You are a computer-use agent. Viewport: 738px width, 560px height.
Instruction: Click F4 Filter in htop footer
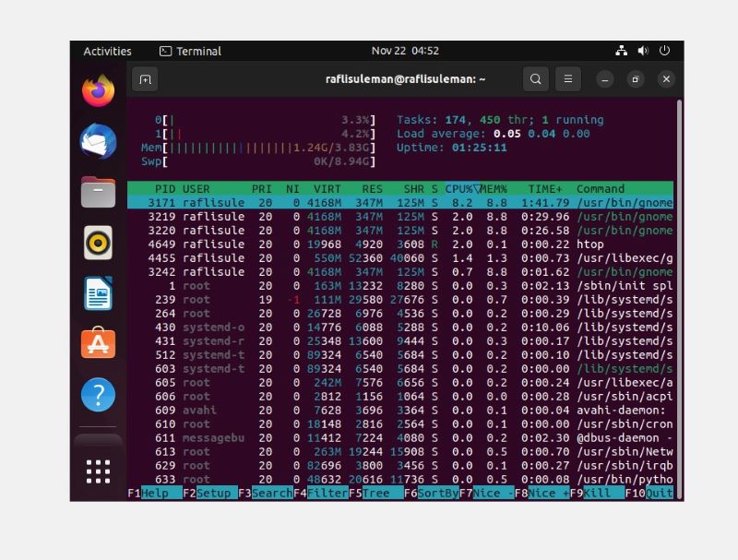320,494
